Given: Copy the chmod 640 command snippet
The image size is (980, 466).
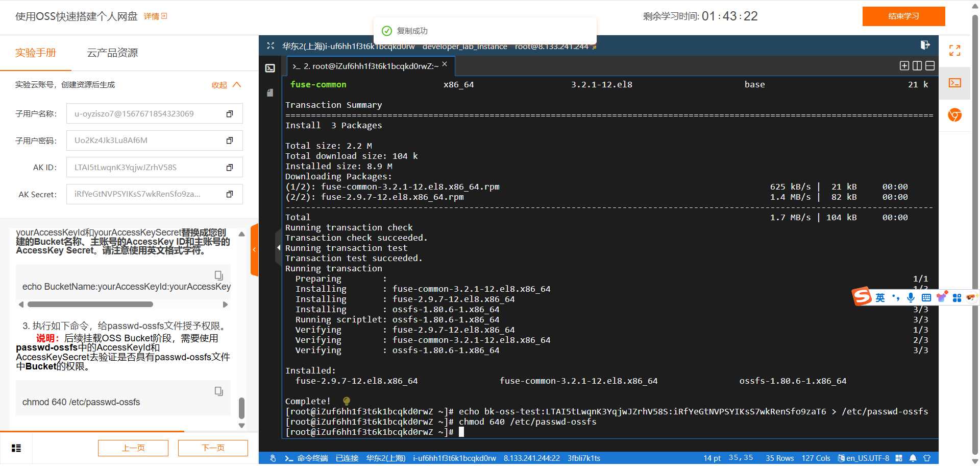Looking at the screenshot, I should click(218, 391).
